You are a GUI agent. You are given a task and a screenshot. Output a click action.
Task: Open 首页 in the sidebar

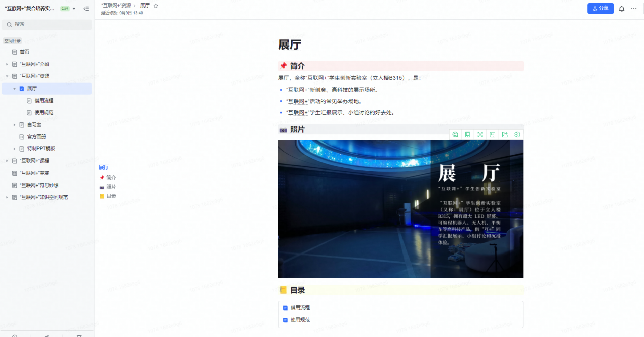(x=24, y=52)
